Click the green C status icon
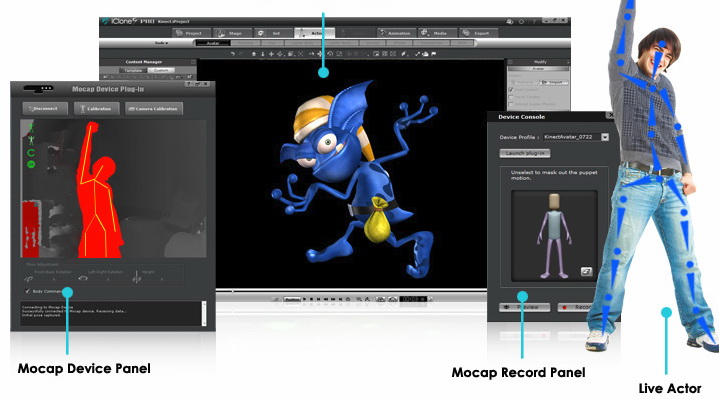This screenshot has height=399, width=719. (x=31, y=153)
